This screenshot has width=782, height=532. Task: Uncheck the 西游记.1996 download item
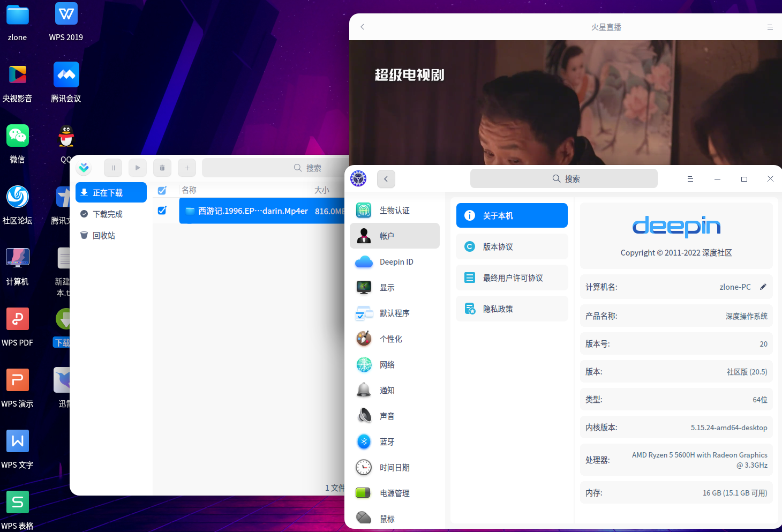pos(162,211)
